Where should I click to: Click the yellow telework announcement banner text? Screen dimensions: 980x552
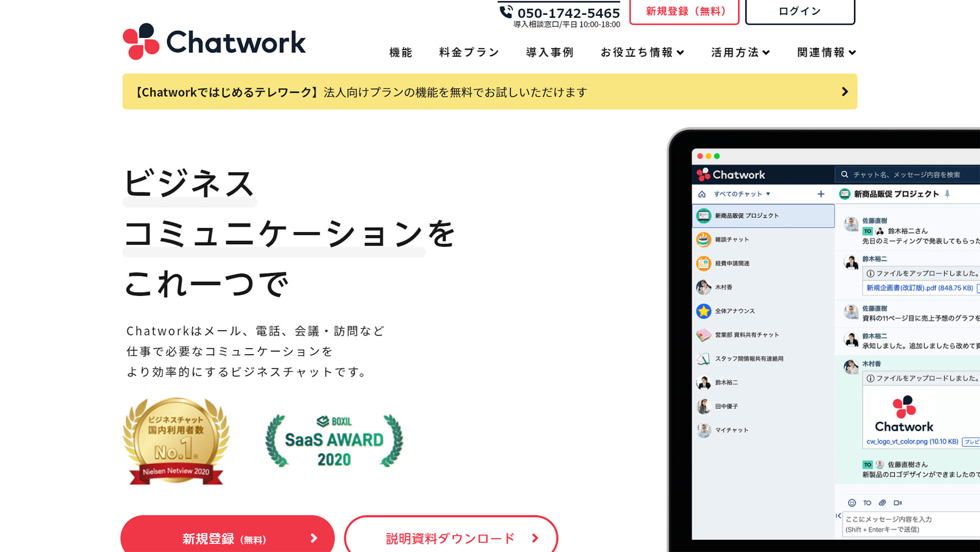tap(360, 92)
